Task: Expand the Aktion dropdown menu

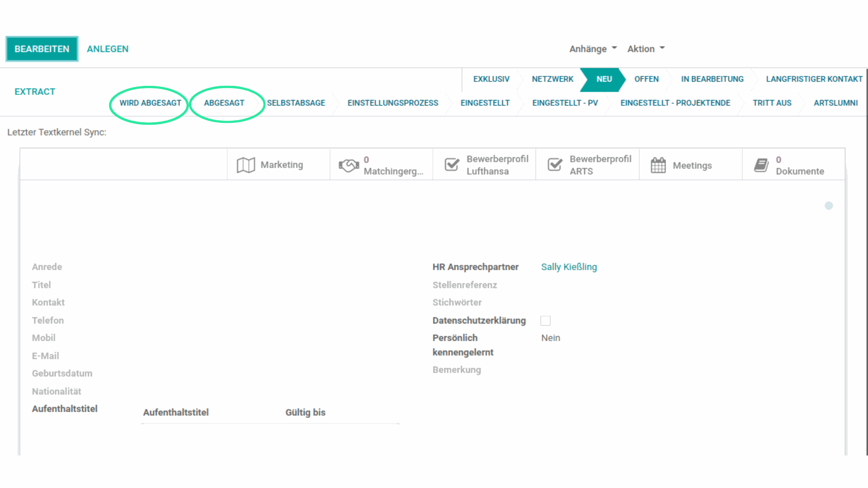Action: pos(646,49)
